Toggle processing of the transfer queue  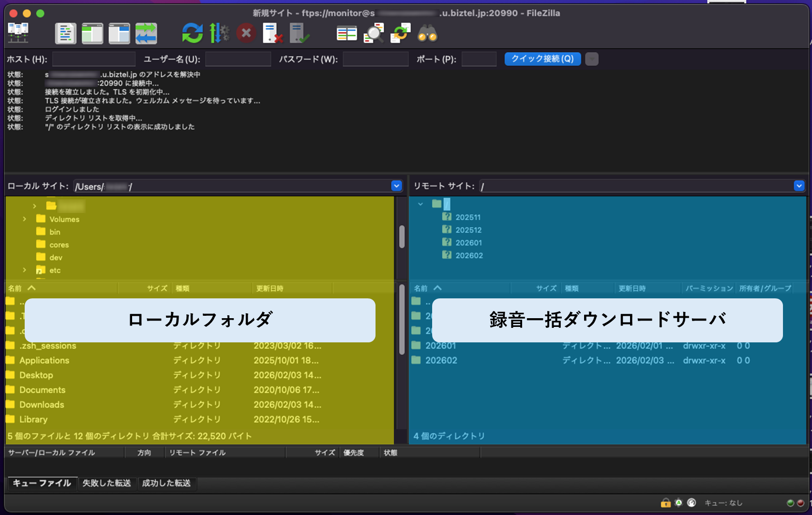[x=219, y=33]
